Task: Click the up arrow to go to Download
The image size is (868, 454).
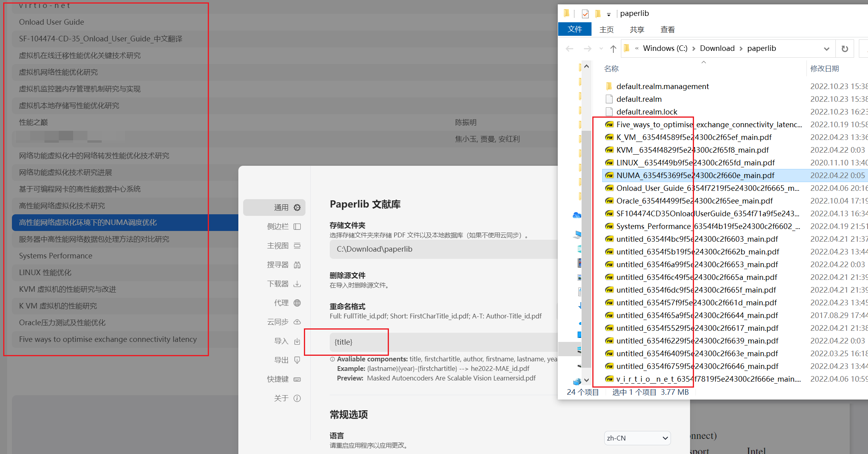Action: click(x=613, y=48)
